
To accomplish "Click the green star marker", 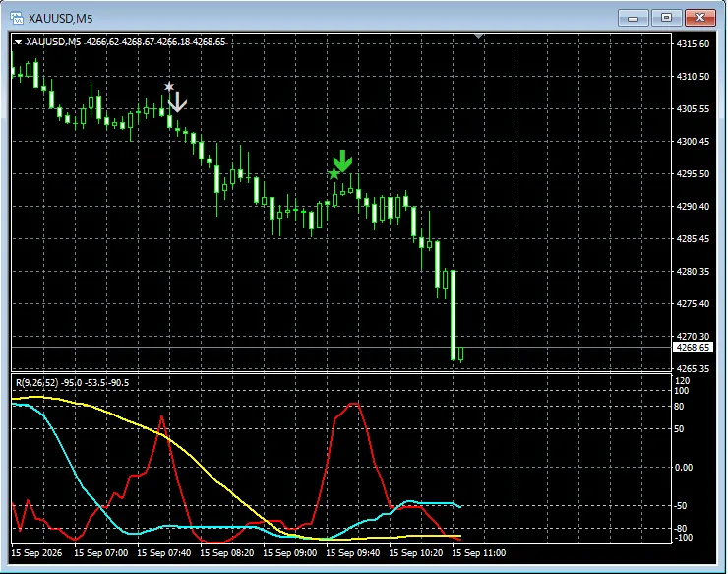I will 334,174.
